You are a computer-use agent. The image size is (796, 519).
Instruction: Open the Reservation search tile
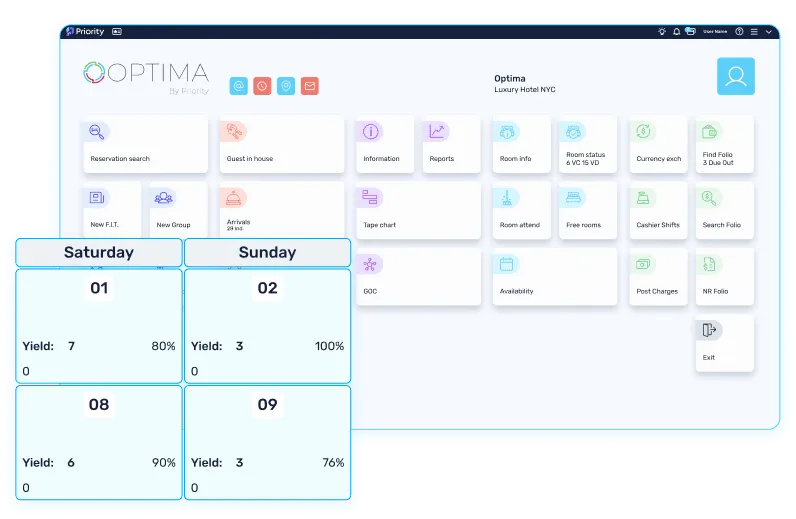click(x=146, y=144)
